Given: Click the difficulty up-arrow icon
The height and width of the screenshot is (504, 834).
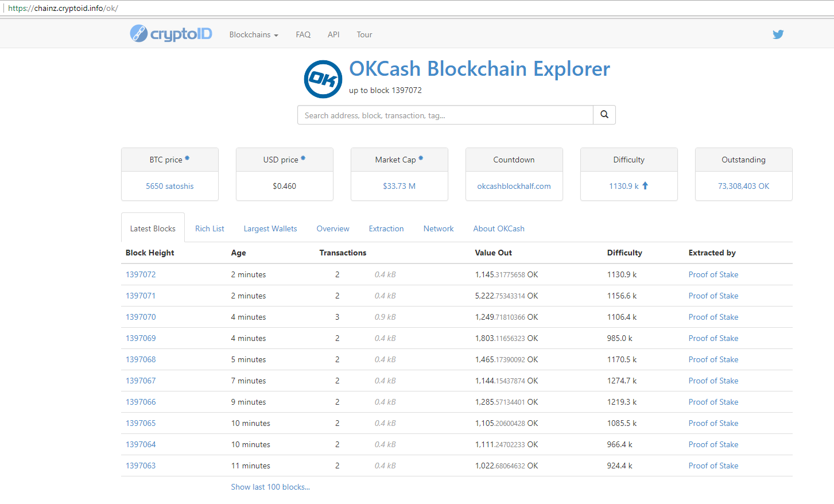Looking at the screenshot, I should [x=645, y=185].
